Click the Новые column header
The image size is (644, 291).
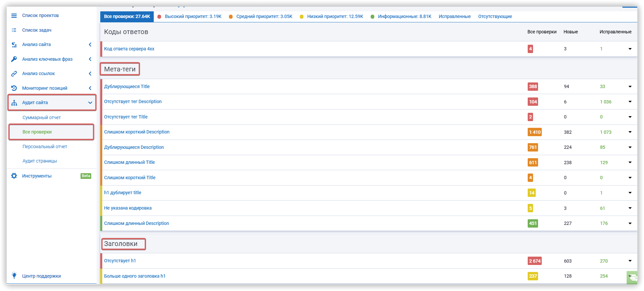[571, 32]
